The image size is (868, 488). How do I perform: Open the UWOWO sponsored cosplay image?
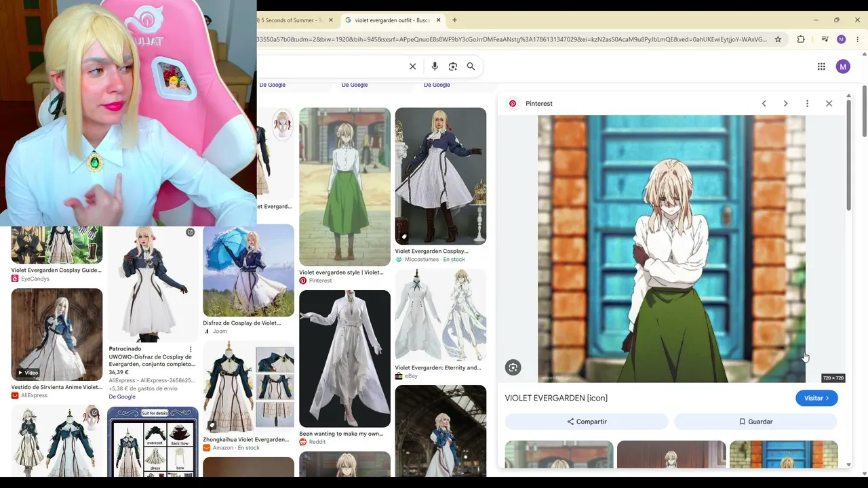pos(153,284)
